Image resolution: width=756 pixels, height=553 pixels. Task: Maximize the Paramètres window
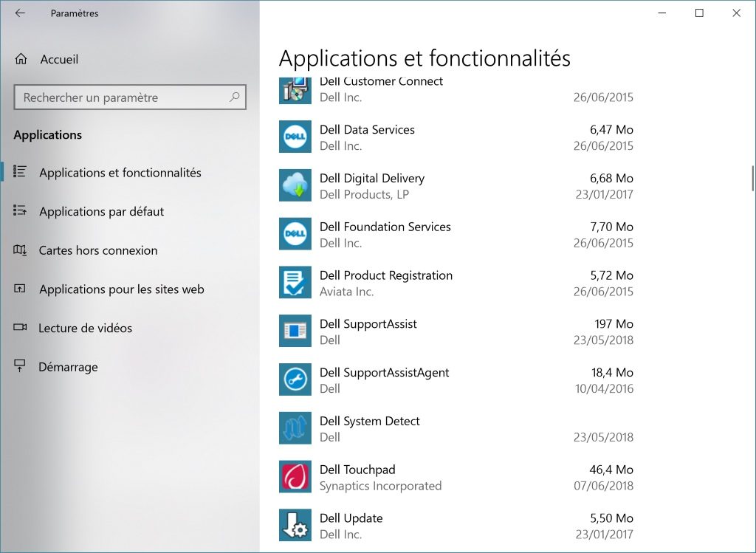tap(699, 13)
